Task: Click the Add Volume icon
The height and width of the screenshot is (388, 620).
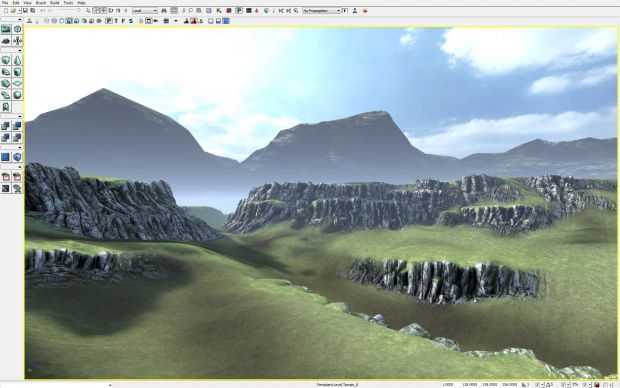Action: (x=17, y=157)
